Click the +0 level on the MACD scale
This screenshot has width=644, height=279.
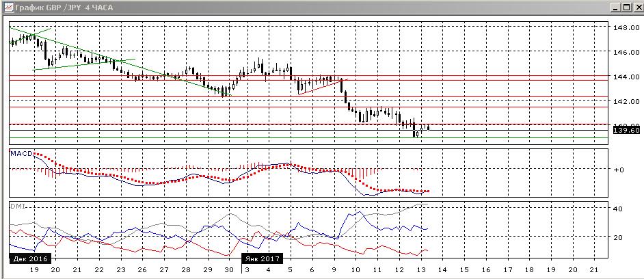pyautogui.click(x=618, y=170)
